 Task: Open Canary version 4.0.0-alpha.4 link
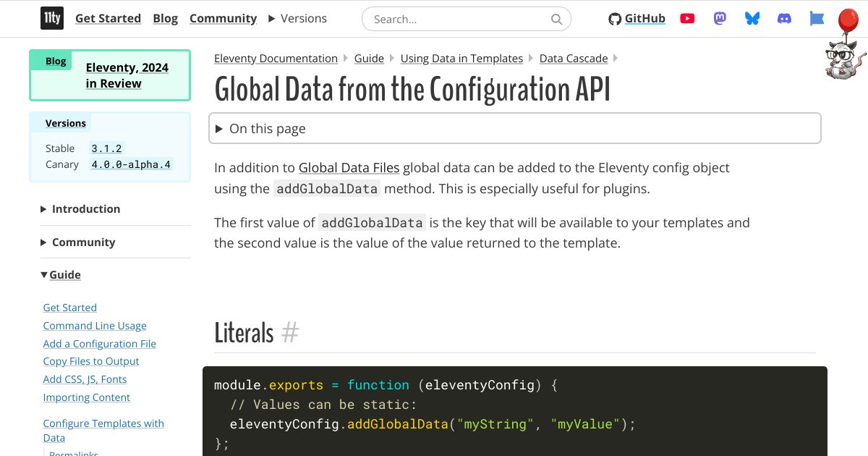coord(131,164)
